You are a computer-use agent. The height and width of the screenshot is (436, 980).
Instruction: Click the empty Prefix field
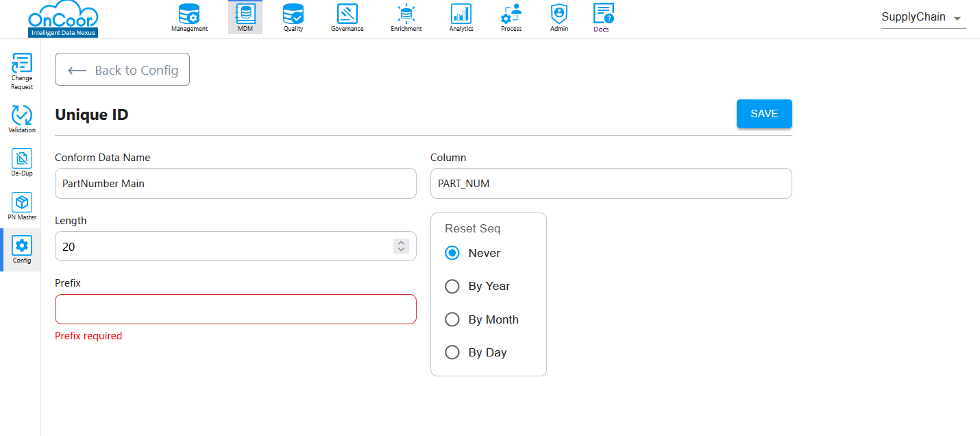point(236,309)
